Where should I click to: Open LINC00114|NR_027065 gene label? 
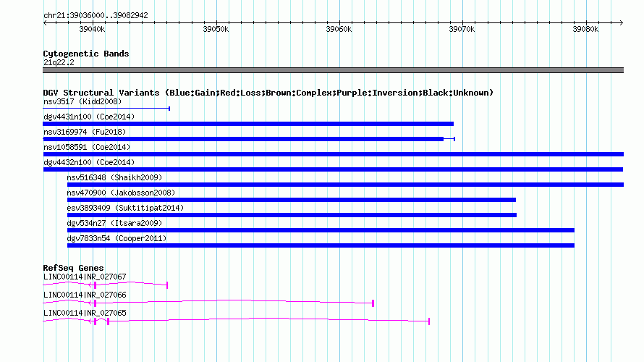click(x=85, y=313)
